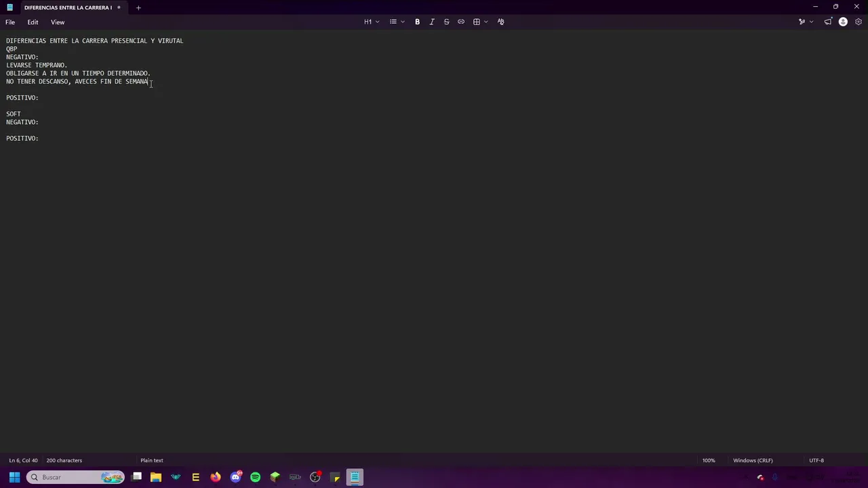
Task: Open Minecraft block icon on taskbar
Action: [x=275, y=477]
